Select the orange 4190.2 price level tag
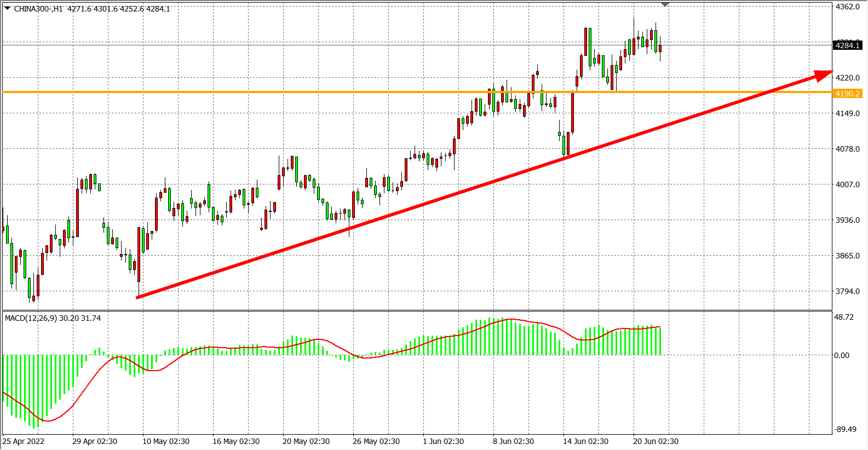 tap(847, 94)
